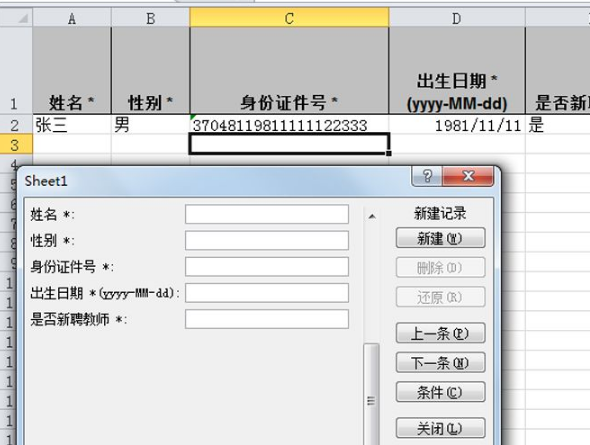Click empty cell D3
590x445 pixels.
pos(457,144)
